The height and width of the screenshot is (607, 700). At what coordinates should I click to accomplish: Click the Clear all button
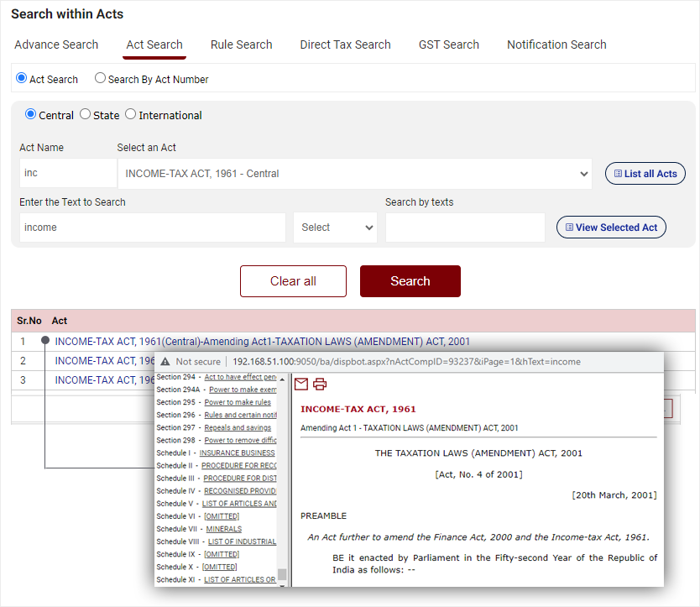coord(293,281)
